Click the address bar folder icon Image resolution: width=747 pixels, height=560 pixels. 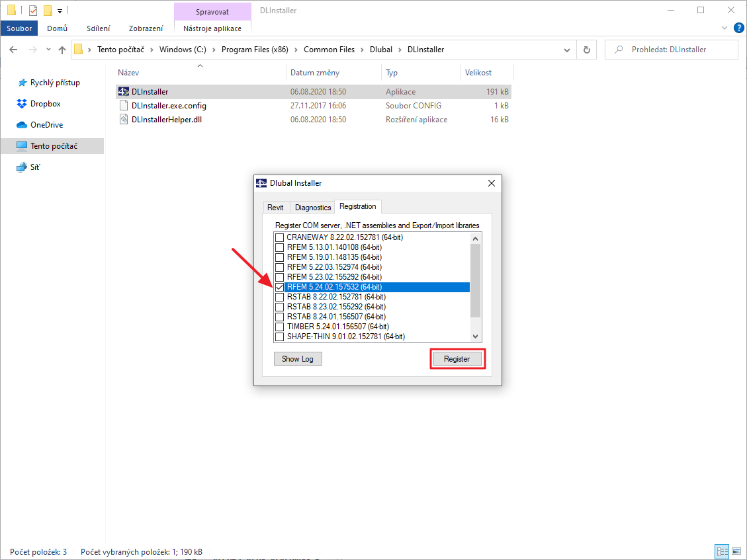coord(79,49)
